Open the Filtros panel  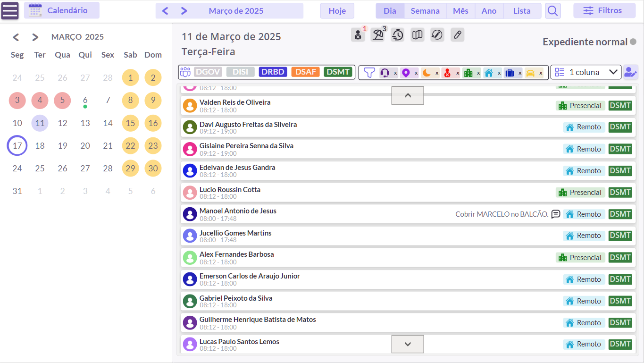605,10
